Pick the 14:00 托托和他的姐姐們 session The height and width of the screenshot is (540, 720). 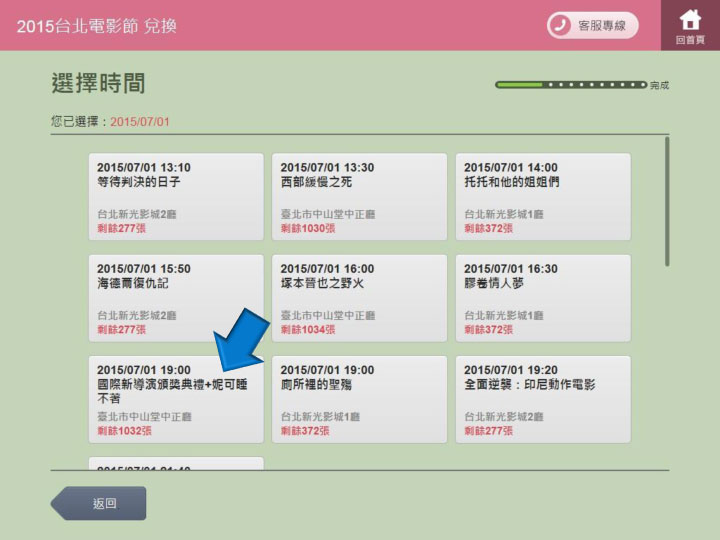tap(543, 196)
